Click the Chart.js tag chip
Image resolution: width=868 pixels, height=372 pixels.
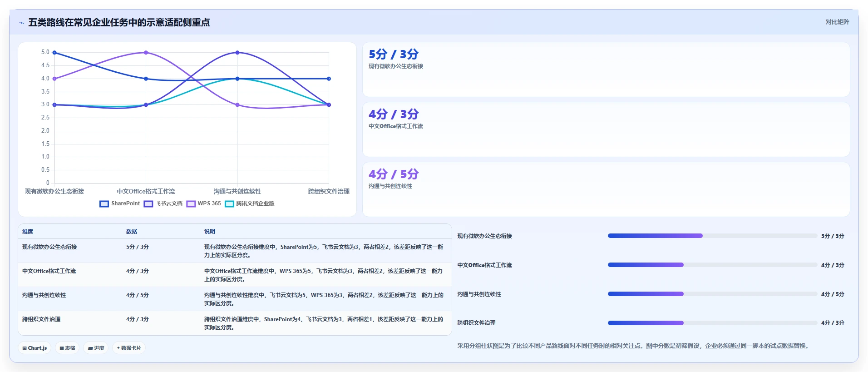[35, 348]
